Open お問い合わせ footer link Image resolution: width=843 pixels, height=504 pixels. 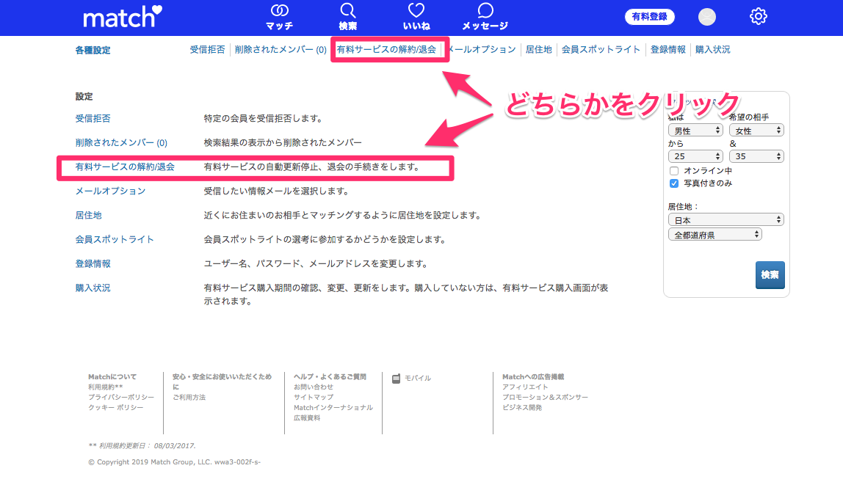point(314,387)
